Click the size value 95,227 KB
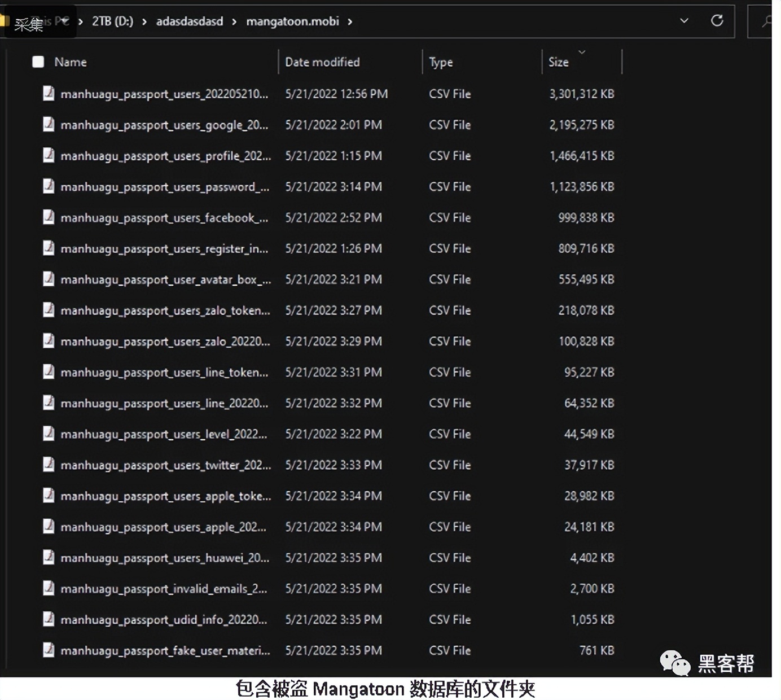 pos(589,373)
